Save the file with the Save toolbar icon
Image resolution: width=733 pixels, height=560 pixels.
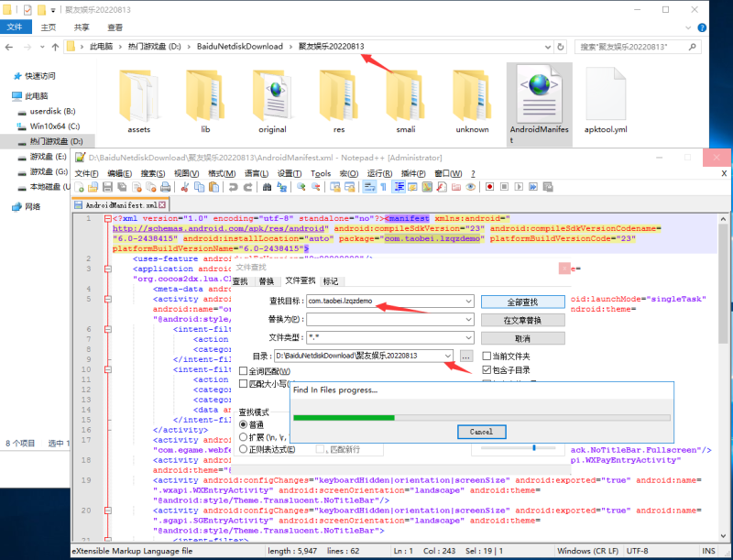[x=106, y=188]
